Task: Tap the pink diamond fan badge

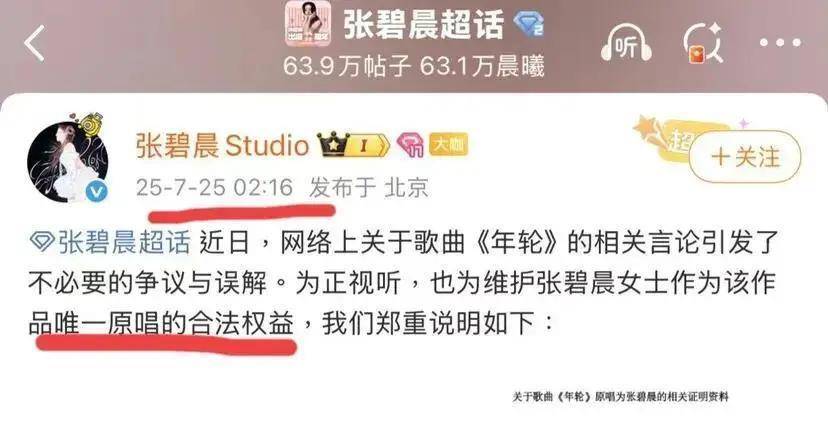Action: click(x=411, y=145)
